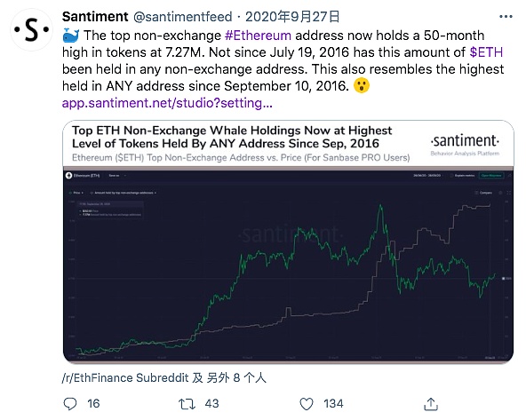Expand Amount held by top non-exchange addresses dropdown
Viewport: 526px width, 420px height.
[124, 193]
